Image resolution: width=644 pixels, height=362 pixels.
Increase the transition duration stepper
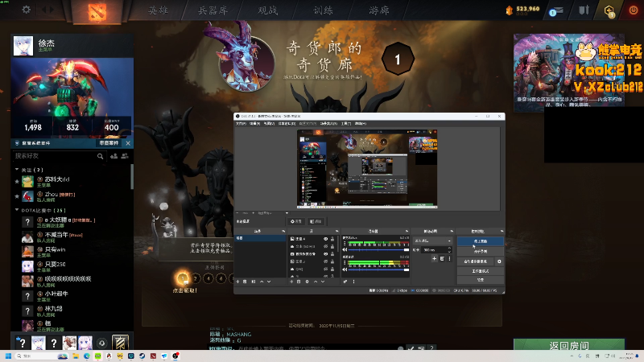449,249
